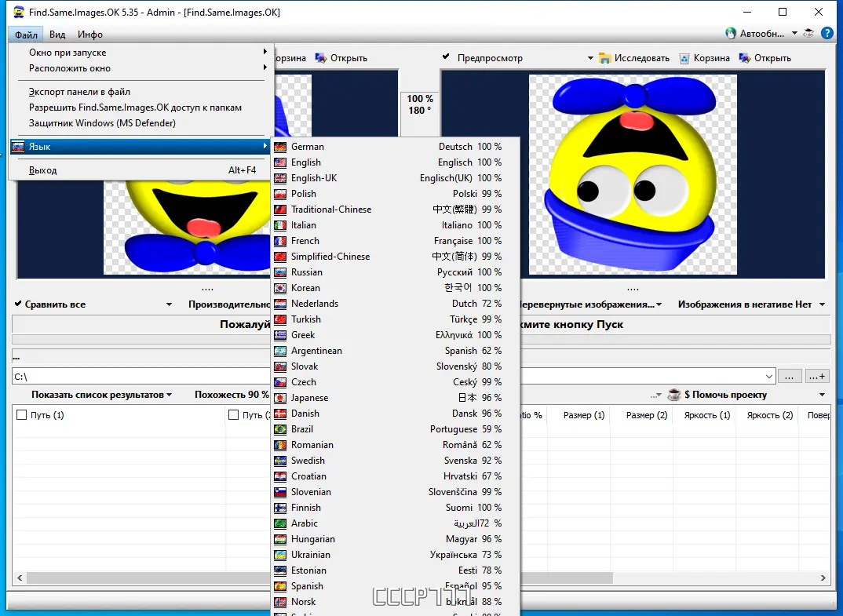Open the Вид menu
The image size is (843, 616).
click(x=57, y=35)
